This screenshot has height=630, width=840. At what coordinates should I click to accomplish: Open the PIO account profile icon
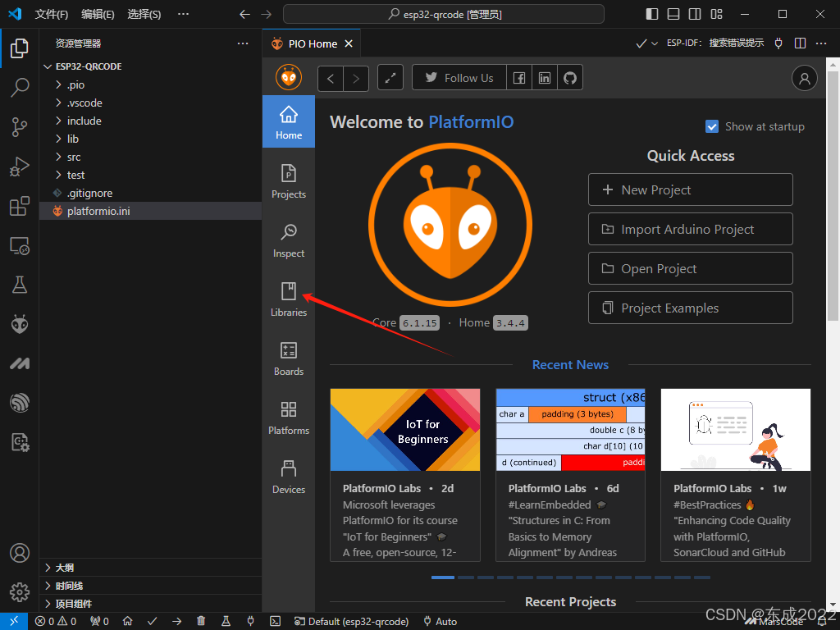[x=804, y=78]
